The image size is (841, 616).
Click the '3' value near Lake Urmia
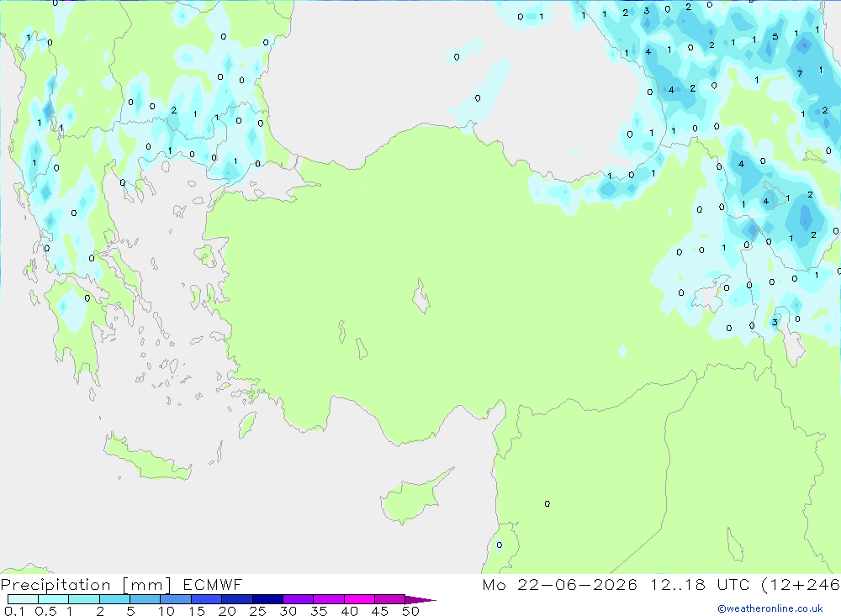(775, 322)
